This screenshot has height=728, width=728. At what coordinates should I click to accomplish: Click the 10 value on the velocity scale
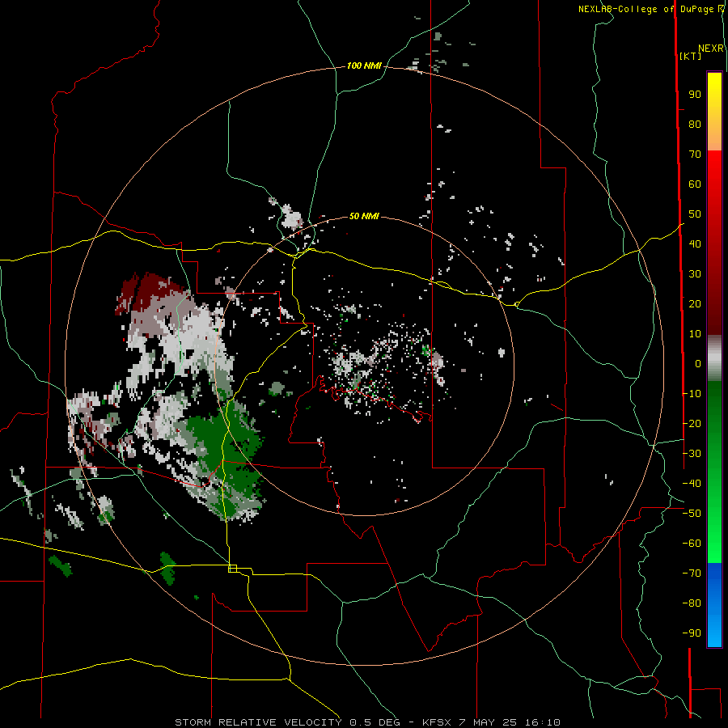pyautogui.click(x=695, y=334)
